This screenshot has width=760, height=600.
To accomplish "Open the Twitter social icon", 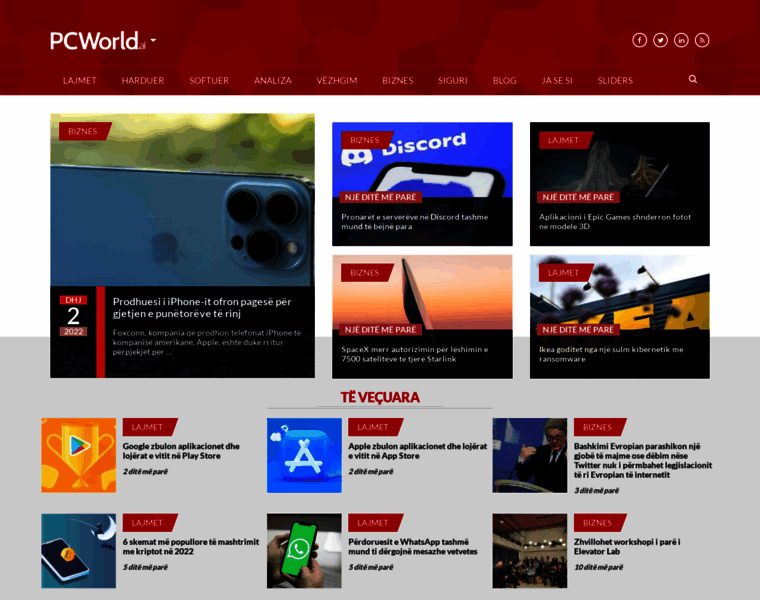I will click(x=660, y=40).
